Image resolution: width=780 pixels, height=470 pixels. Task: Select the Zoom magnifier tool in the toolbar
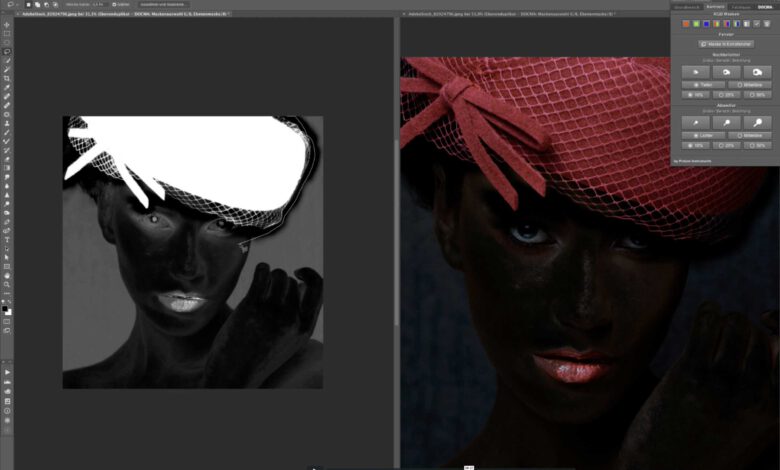7,285
